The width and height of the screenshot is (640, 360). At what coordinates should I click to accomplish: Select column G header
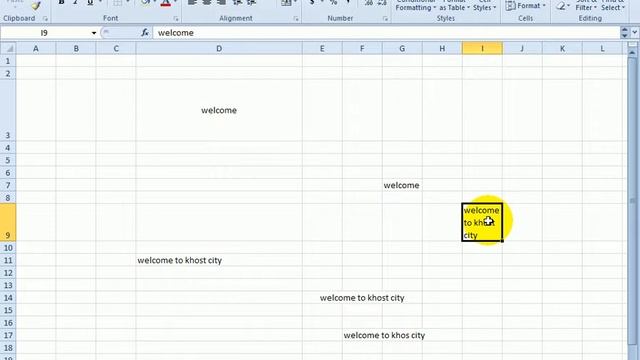[x=402, y=49]
